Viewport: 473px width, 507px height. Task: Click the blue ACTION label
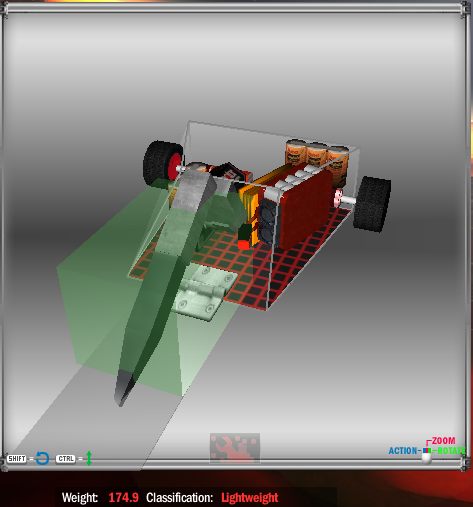pos(403,451)
